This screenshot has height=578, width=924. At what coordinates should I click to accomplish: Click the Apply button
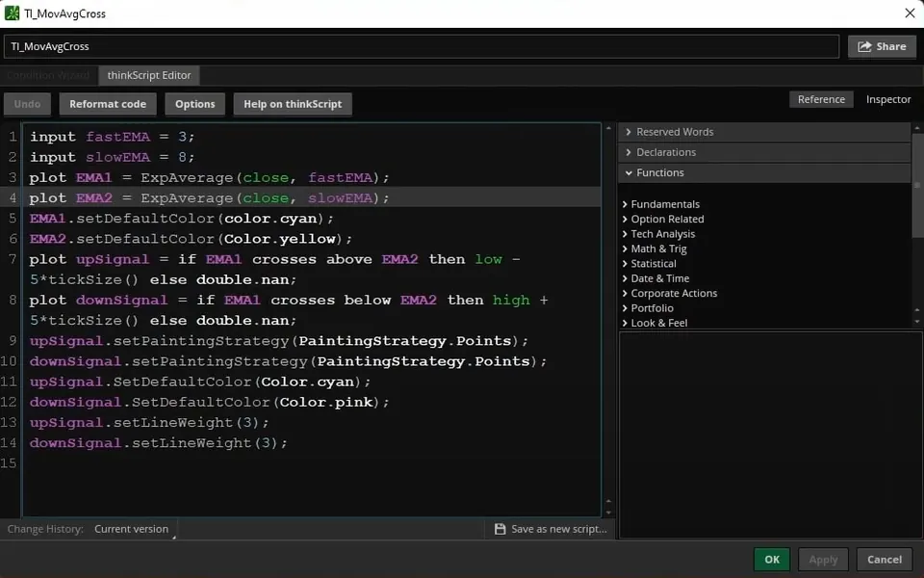[x=823, y=559]
